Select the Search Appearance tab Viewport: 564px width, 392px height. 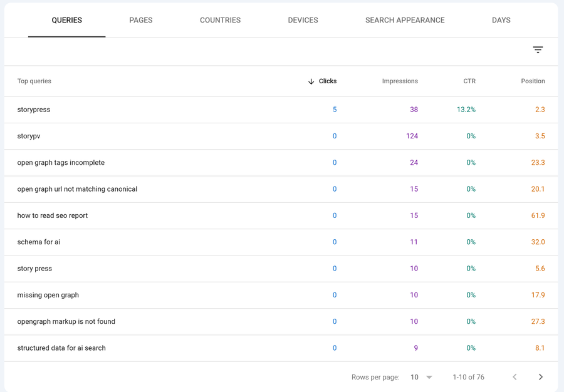pyautogui.click(x=405, y=20)
